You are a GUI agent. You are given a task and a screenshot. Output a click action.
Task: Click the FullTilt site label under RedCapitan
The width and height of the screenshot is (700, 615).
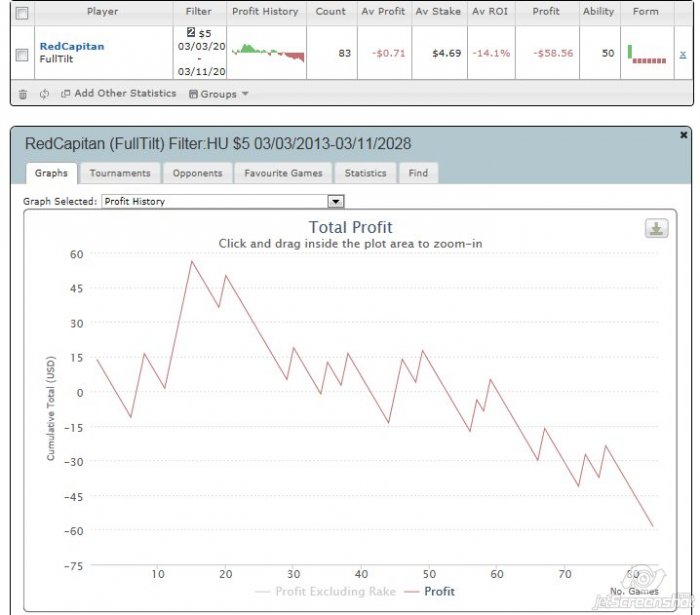coord(56,59)
